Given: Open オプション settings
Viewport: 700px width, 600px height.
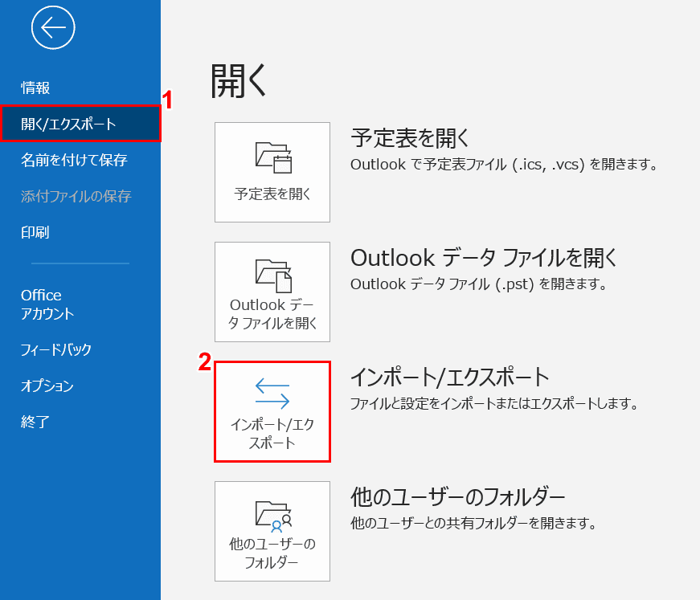Looking at the screenshot, I should 47,386.
